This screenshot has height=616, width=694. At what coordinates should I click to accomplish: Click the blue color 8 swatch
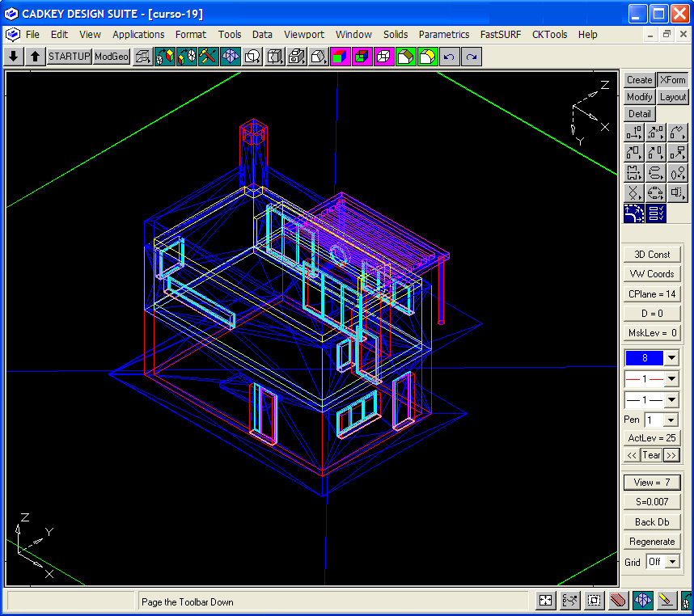click(644, 358)
